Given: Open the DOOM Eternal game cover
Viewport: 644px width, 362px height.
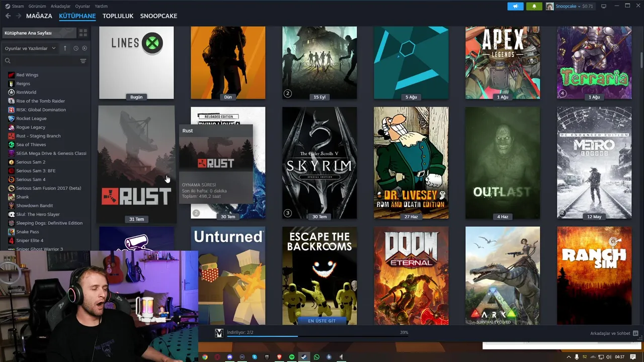Looking at the screenshot, I should coord(411,276).
